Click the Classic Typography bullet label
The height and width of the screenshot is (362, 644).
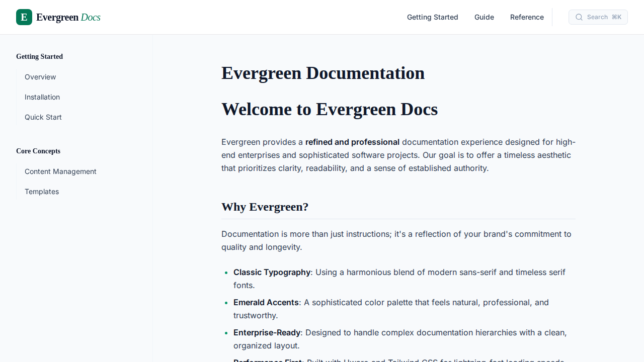(x=272, y=272)
